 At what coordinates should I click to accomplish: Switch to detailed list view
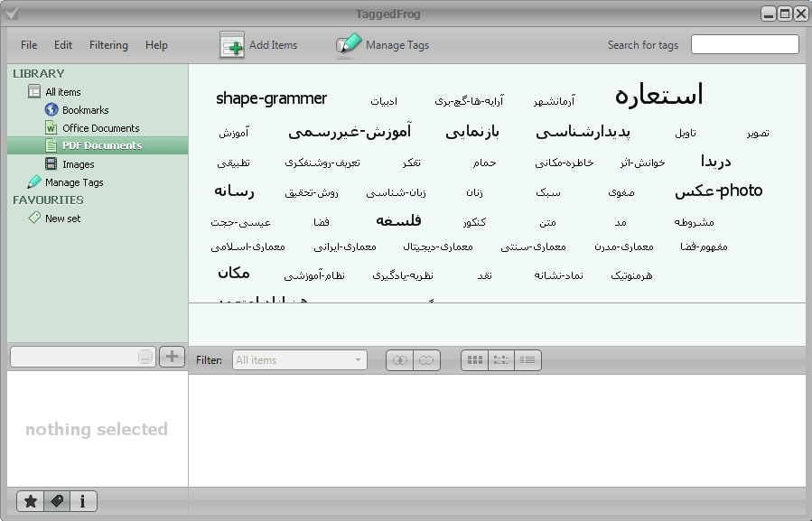tap(527, 360)
